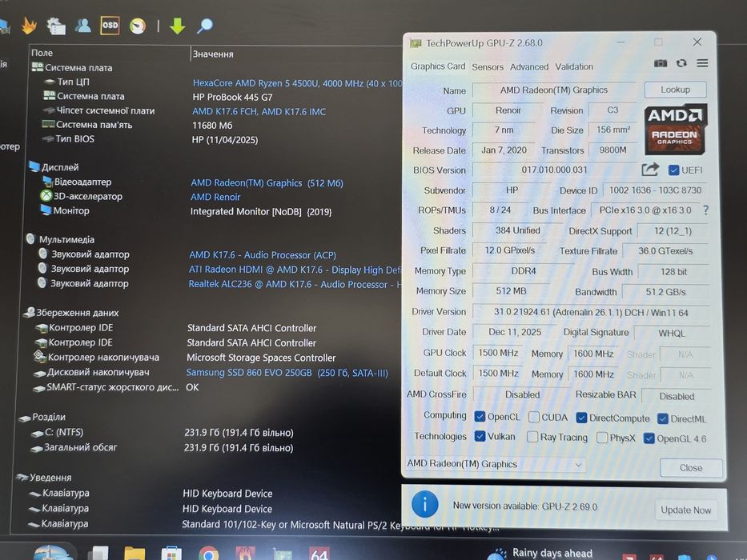Open the OSD panel icon in toolbar
747x560 pixels.
point(110,26)
